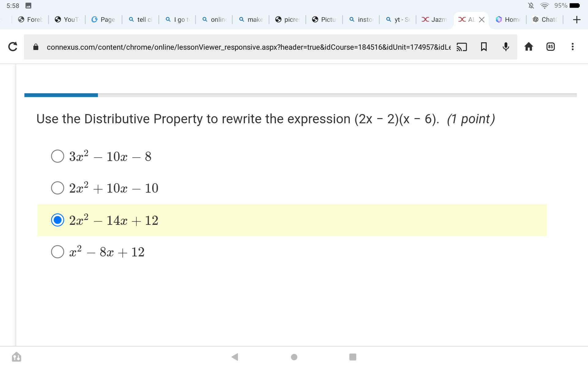Switch to the 'onlin' search tab

click(x=214, y=20)
